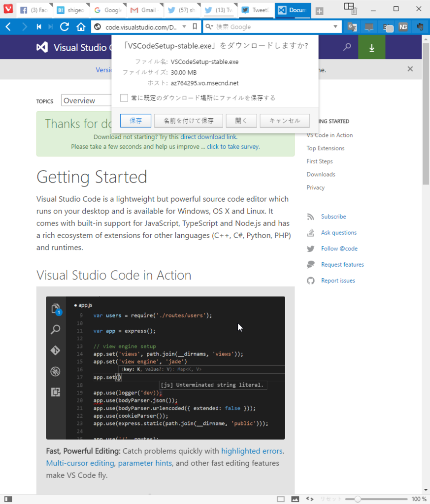Image resolution: width=430 pixels, height=504 pixels.
Task: Go to Downloads section link
Action: click(321, 174)
